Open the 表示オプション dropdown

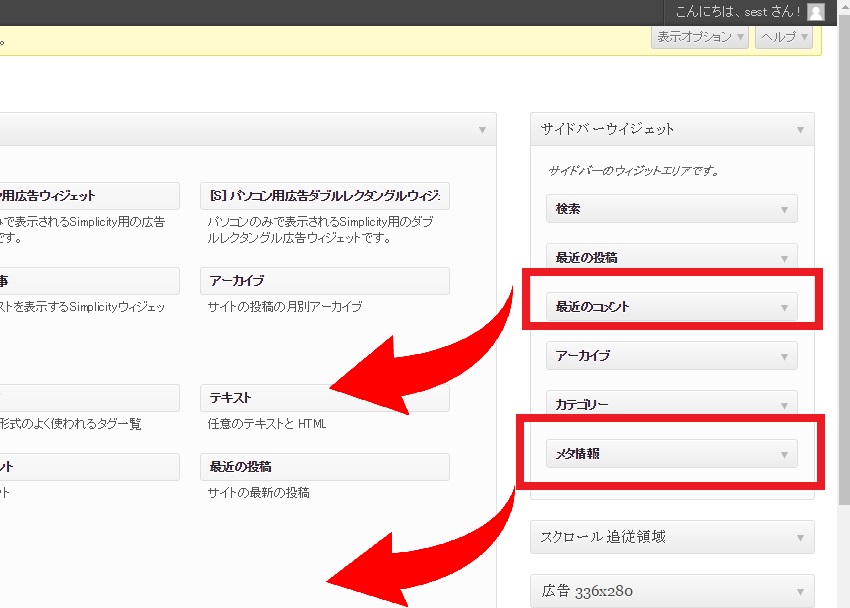click(700, 37)
